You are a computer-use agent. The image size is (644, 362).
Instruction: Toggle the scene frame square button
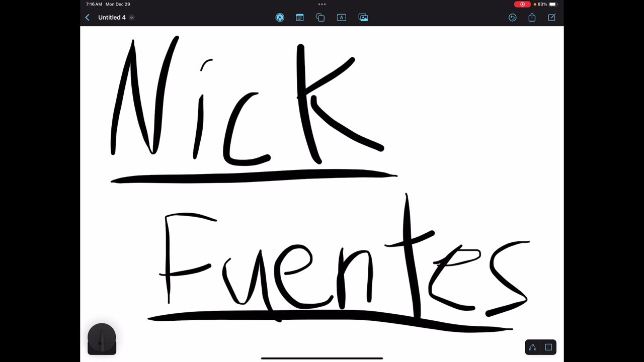(548, 347)
